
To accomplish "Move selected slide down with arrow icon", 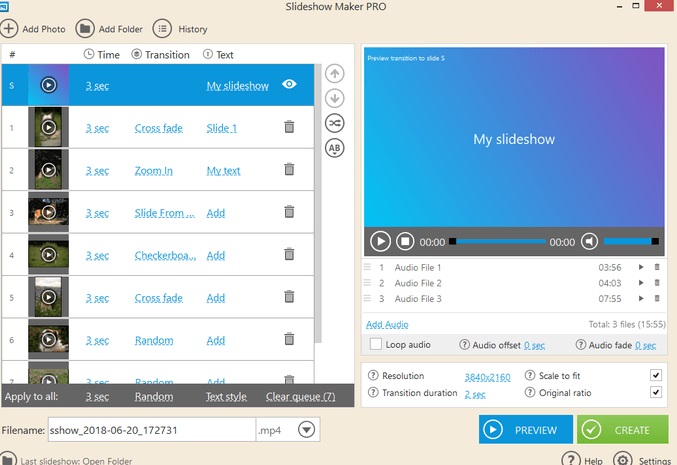I will 335,98.
